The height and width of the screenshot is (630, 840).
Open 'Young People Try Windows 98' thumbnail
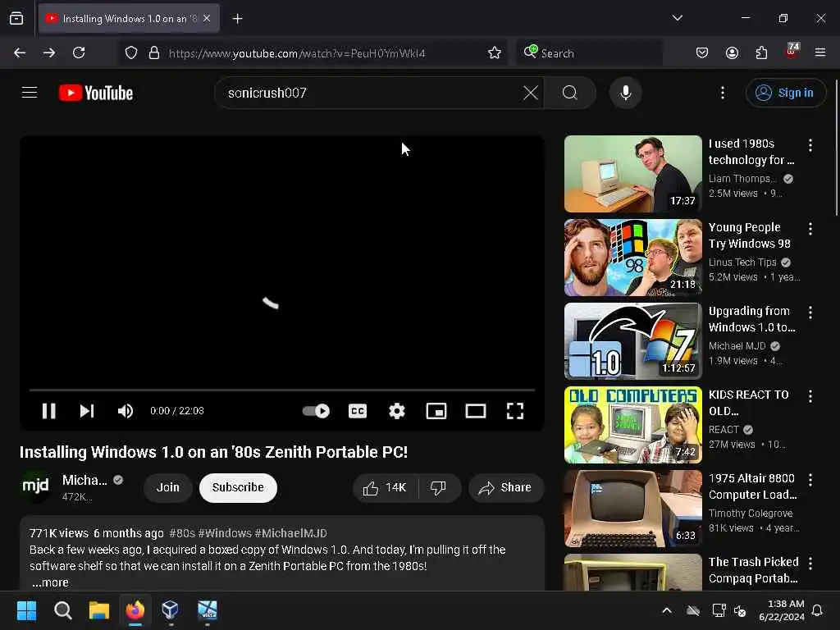click(x=632, y=257)
